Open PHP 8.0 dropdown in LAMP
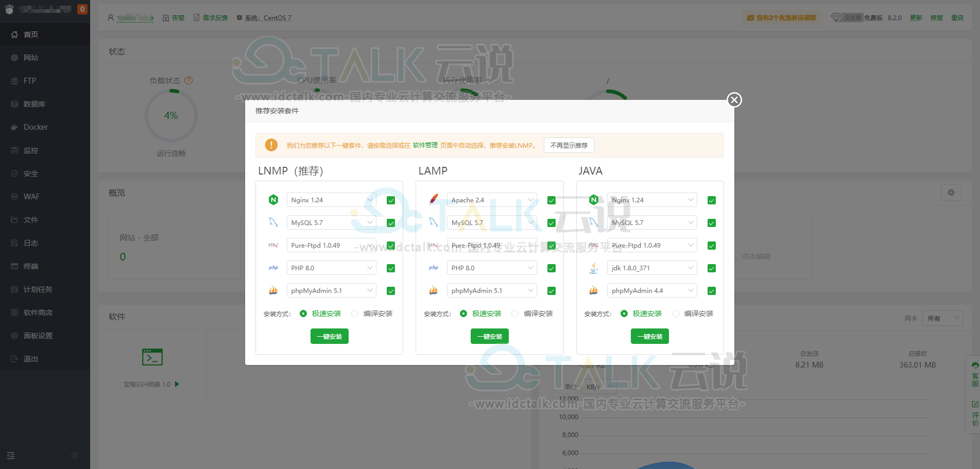The image size is (980, 469). coord(492,268)
